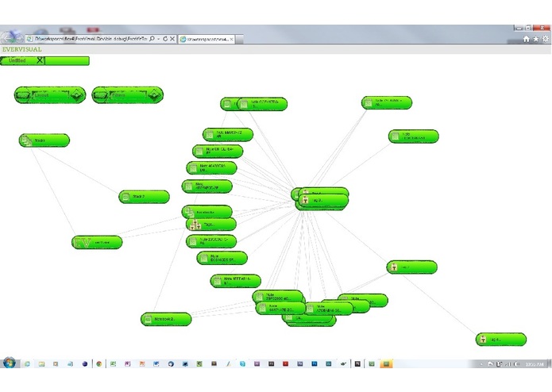
Task: Select the top-right Note node
Action: [387, 102]
